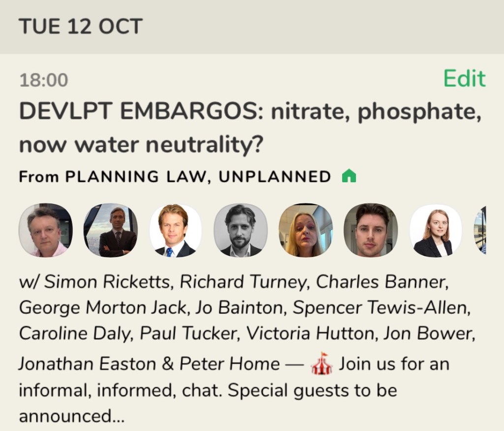The width and height of the screenshot is (504, 431).
Task: Tap avatar of blonde woman by window
Action: coord(306,231)
